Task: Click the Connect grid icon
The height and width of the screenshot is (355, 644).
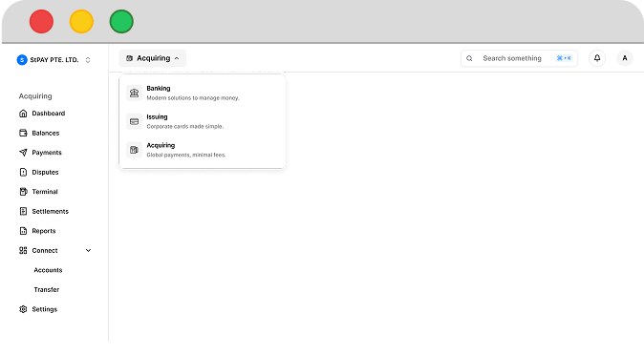Action: tap(24, 250)
